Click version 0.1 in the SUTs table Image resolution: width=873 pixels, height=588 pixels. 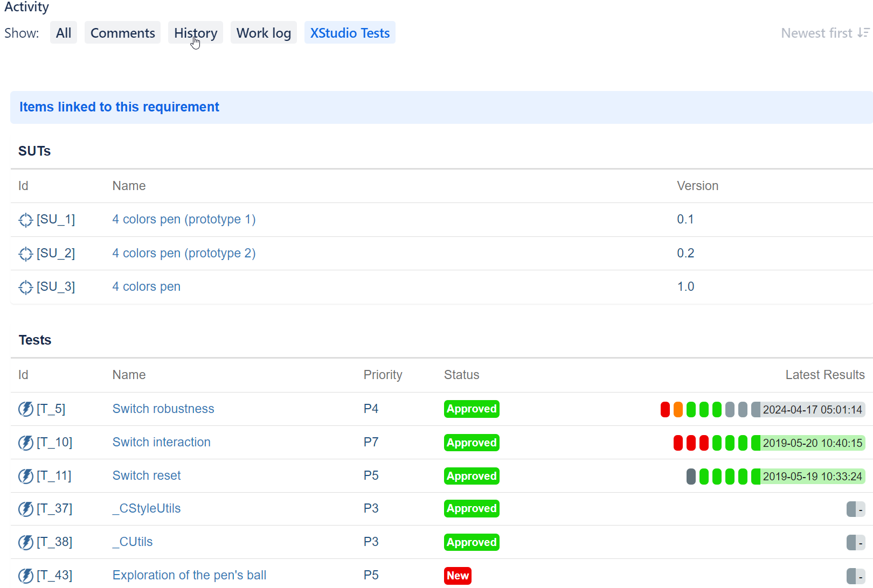[685, 219]
